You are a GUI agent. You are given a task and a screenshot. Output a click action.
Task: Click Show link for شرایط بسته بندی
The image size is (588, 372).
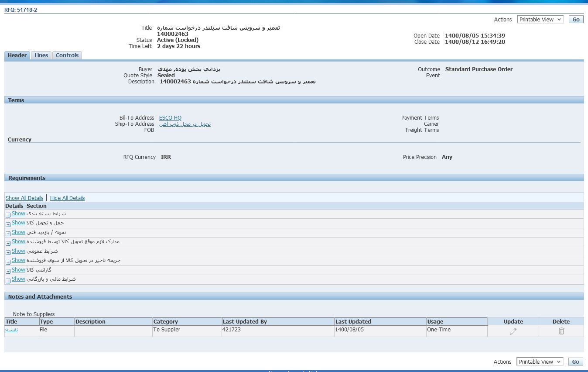pos(18,214)
